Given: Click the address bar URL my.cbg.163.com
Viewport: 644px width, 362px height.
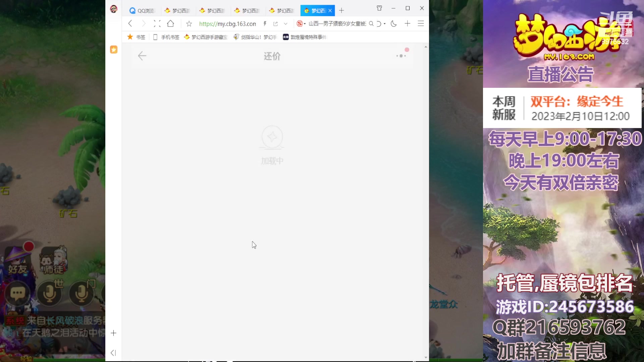Looking at the screenshot, I should point(227,24).
